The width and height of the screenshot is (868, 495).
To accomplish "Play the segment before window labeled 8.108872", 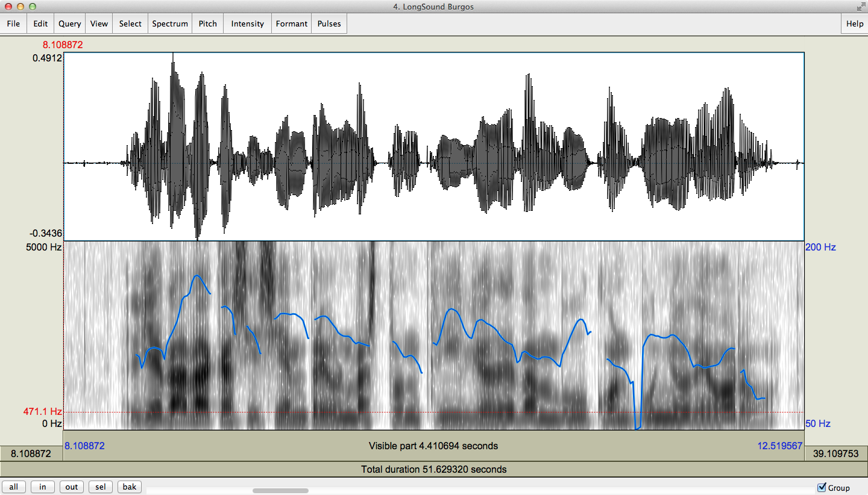I will [x=31, y=453].
